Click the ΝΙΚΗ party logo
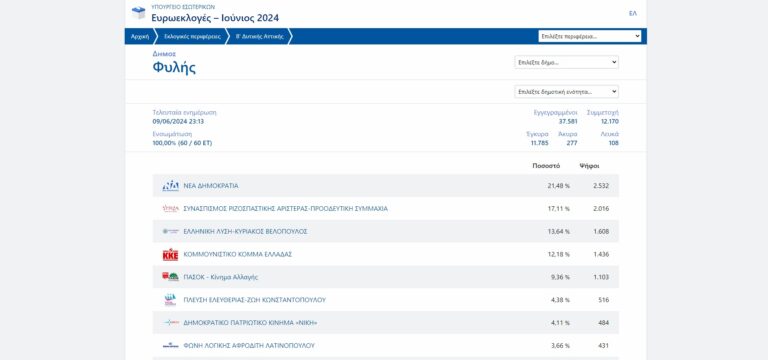Image resolution: width=768 pixels, height=360 pixels. [x=170, y=323]
